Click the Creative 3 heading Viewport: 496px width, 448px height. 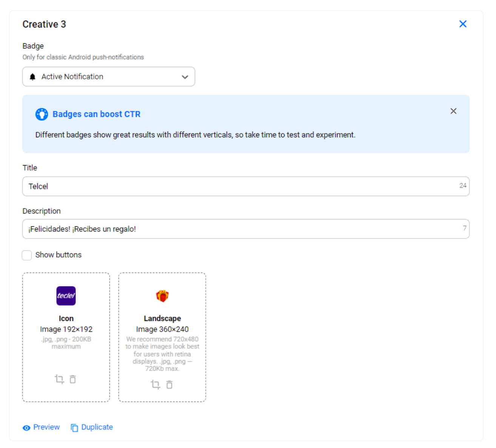pos(44,24)
